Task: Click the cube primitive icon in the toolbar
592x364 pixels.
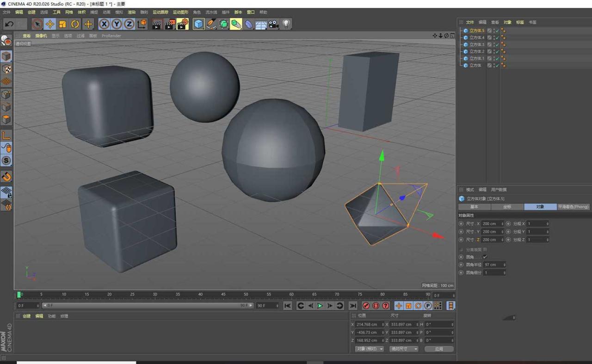Action: click(x=198, y=24)
